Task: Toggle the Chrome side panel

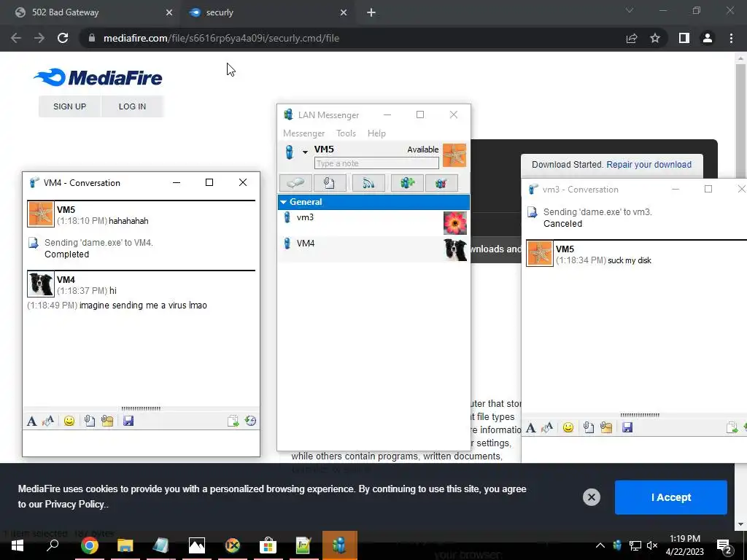Action: coord(684,38)
